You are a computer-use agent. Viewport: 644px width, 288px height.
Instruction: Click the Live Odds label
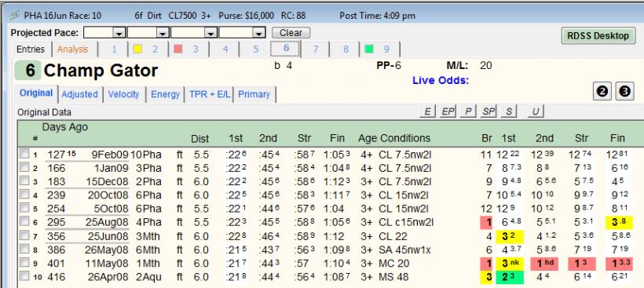point(441,80)
